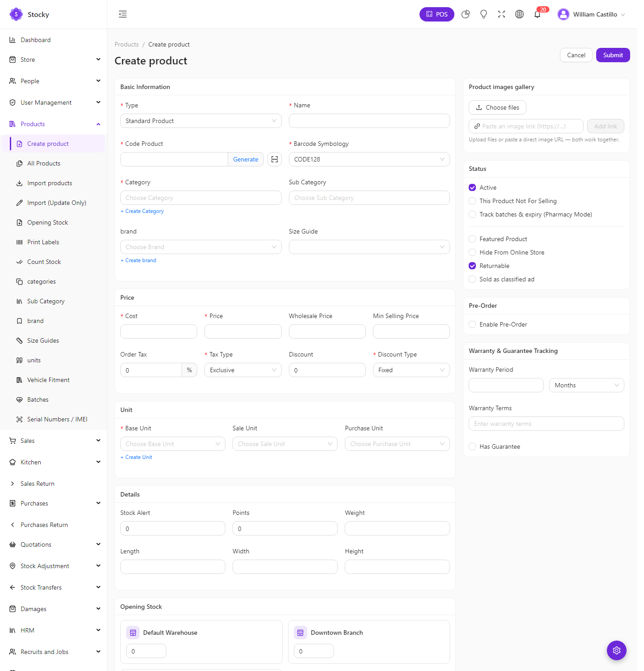Click the barcode scan icon beside Generate
The width and height of the screenshot is (644, 671).
pyautogui.click(x=275, y=159)
